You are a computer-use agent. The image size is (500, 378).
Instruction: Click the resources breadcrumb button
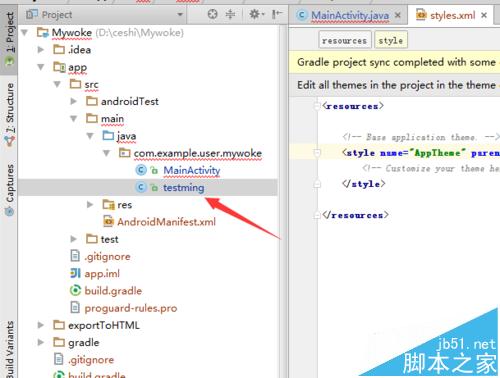tap(345, 40)
